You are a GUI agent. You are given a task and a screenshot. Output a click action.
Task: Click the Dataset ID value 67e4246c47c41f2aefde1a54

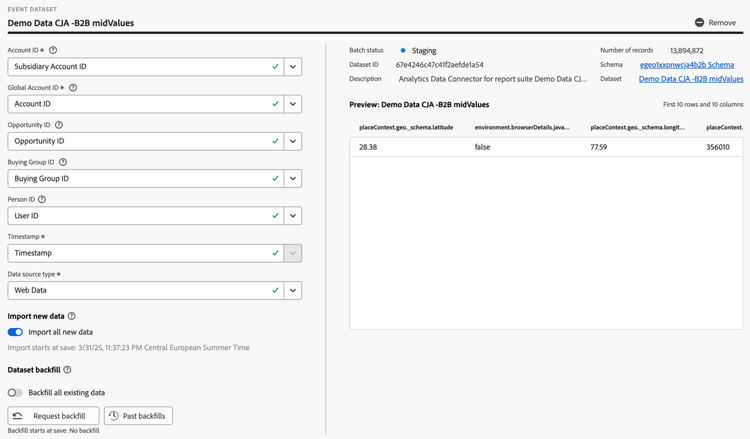(x=440, y=65)
